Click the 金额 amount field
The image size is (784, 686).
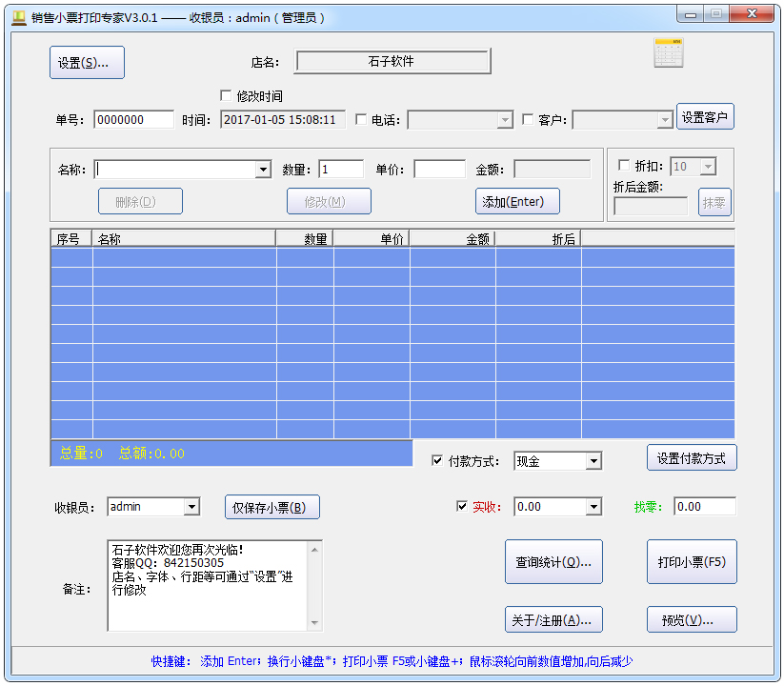coord(552,169)
